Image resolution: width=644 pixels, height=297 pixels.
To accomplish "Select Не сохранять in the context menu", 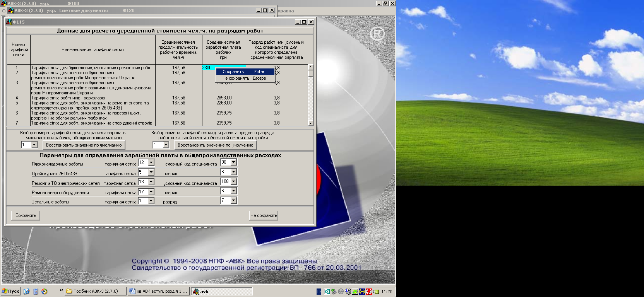I will (x=245, y=78).
